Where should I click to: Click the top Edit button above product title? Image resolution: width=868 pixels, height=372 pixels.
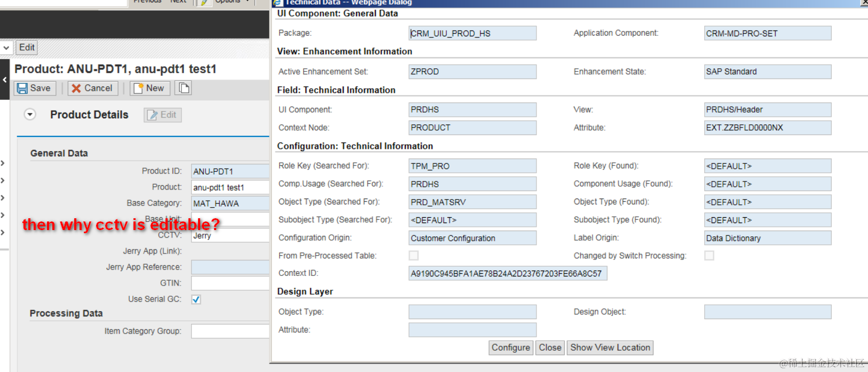pos(27,48)
